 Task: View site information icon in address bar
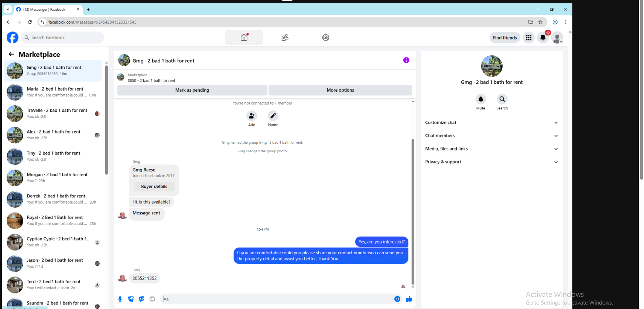coord(42,22)
